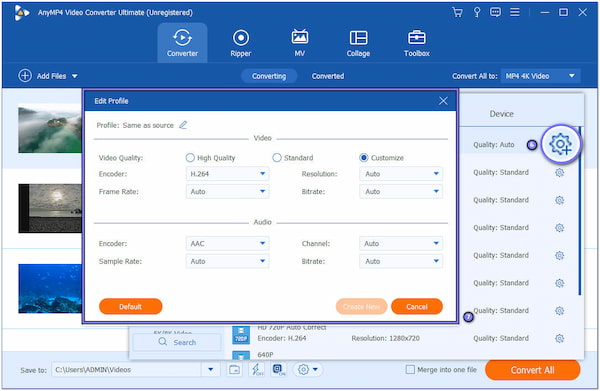This screenshot has width=600, height=391.
Task: Open the Convert All to format dropdown
Action: click(540, 76)
